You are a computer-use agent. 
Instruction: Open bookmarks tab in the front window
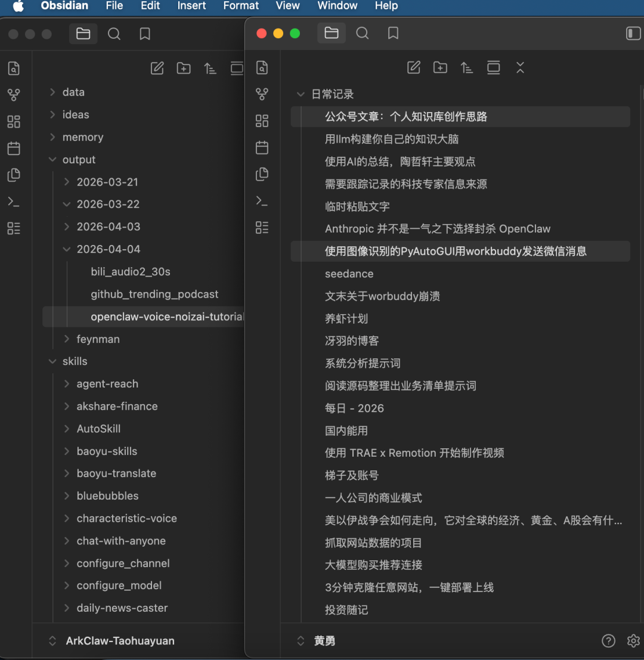[x=393, y=33]
